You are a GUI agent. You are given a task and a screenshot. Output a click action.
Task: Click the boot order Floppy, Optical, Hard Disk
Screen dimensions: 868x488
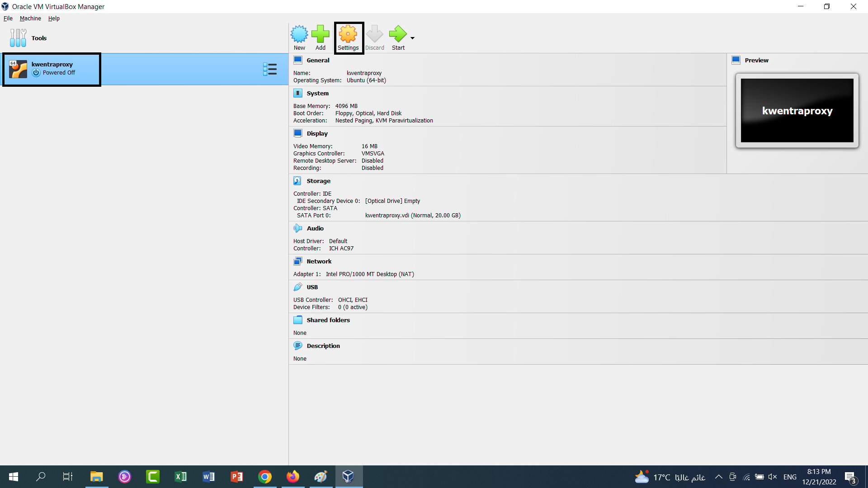(x=368, y=113)
